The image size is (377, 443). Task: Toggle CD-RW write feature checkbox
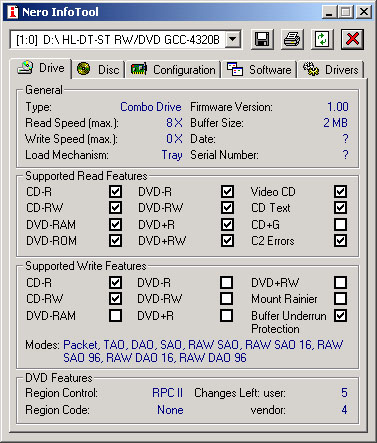click(x=115, y=298)
